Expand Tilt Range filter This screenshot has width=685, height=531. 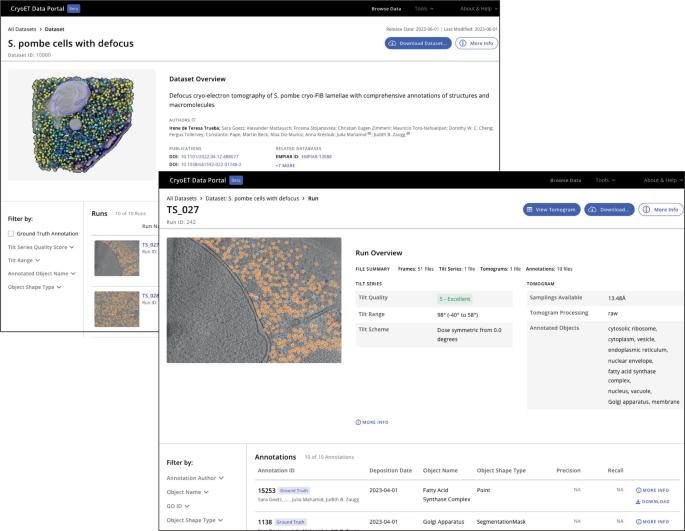pos(24,260)
